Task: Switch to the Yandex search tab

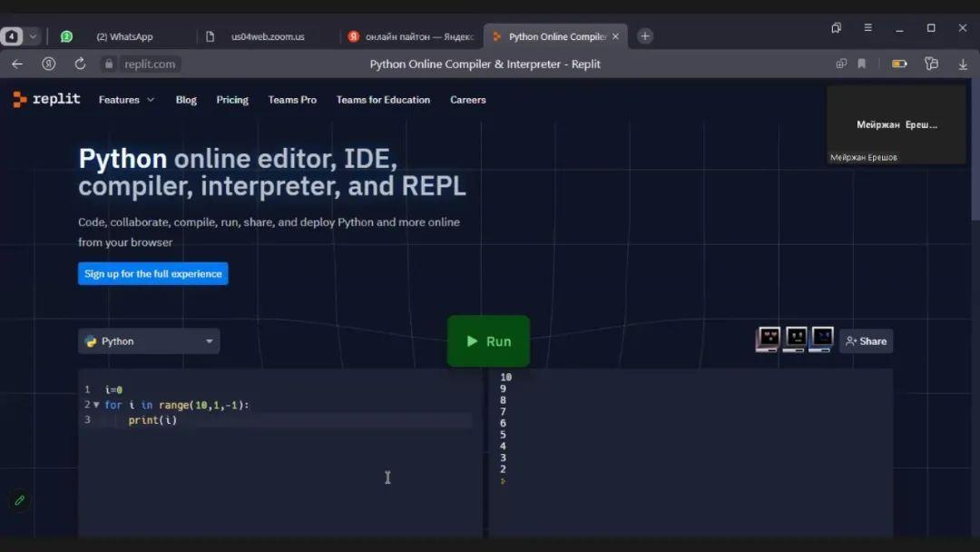Action: pos(411,37)
